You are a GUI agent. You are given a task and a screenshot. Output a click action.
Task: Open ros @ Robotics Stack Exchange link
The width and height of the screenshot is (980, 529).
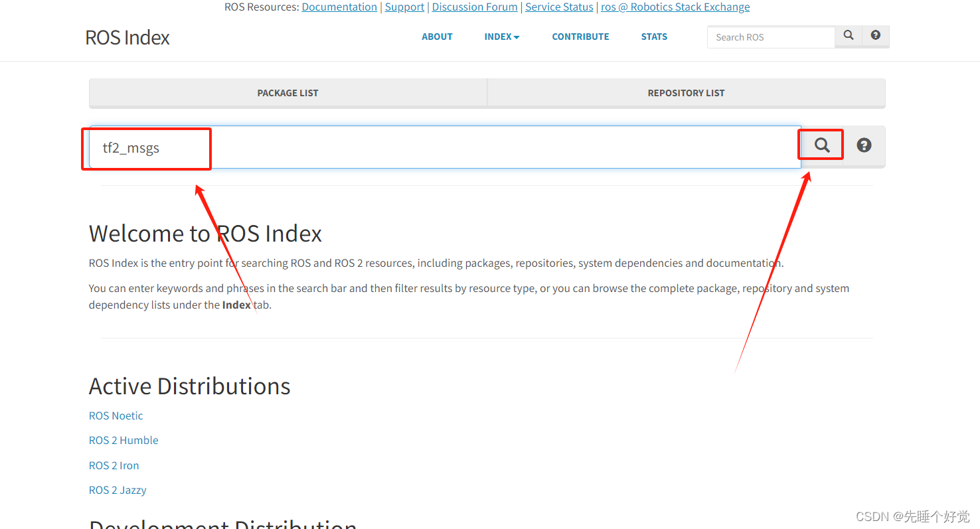pyautogui.click(x=675, y=7)
